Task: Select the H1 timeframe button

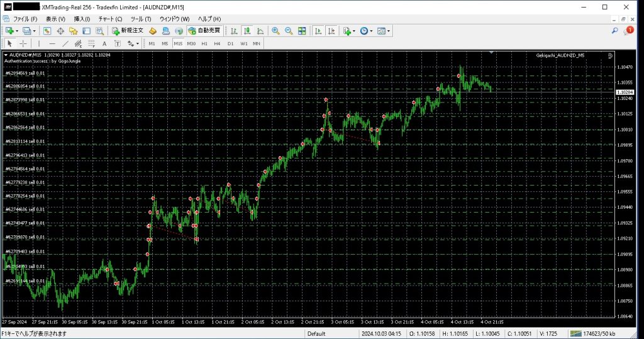Action: point(204,43)
